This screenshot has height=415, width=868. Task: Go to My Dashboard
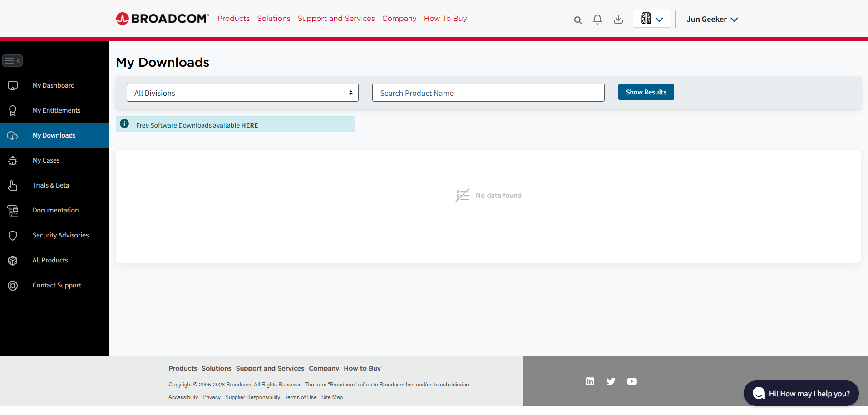click(54, 85)
